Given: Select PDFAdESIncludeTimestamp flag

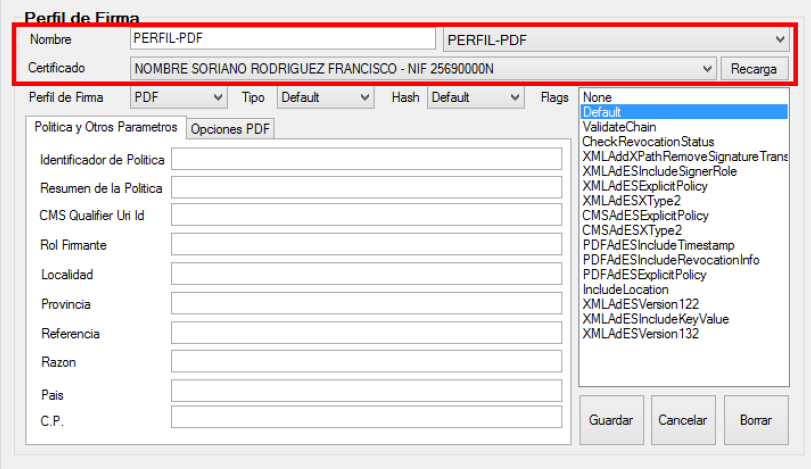Looking at the screenshot, I should [684, 245].
